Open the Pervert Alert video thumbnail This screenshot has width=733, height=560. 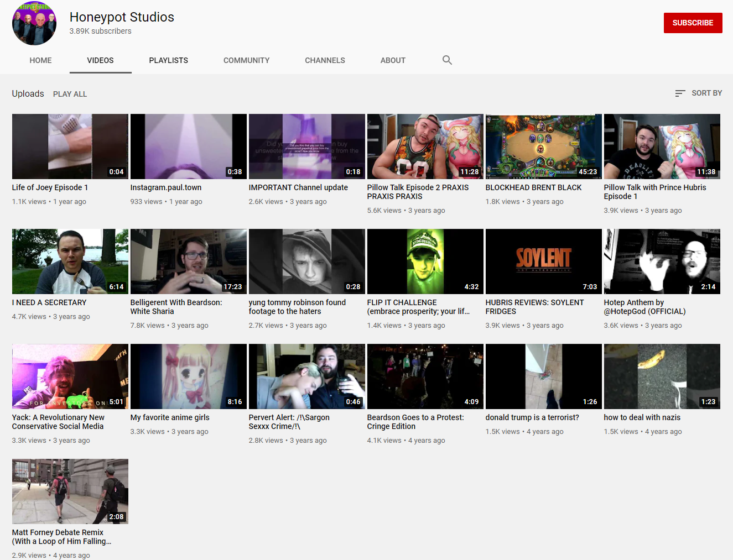click(307, 376)
